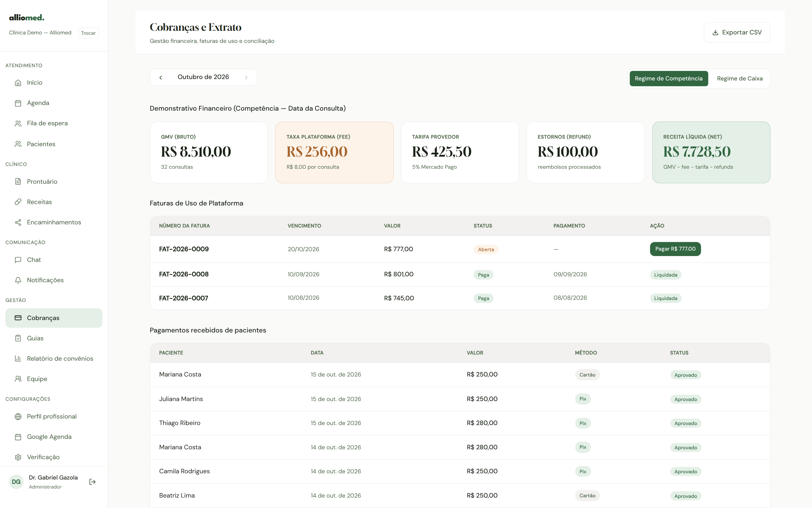Screen dimensions: 812x508
Task: Click the Chat bubble icon
Action: [x=18, y=260]
